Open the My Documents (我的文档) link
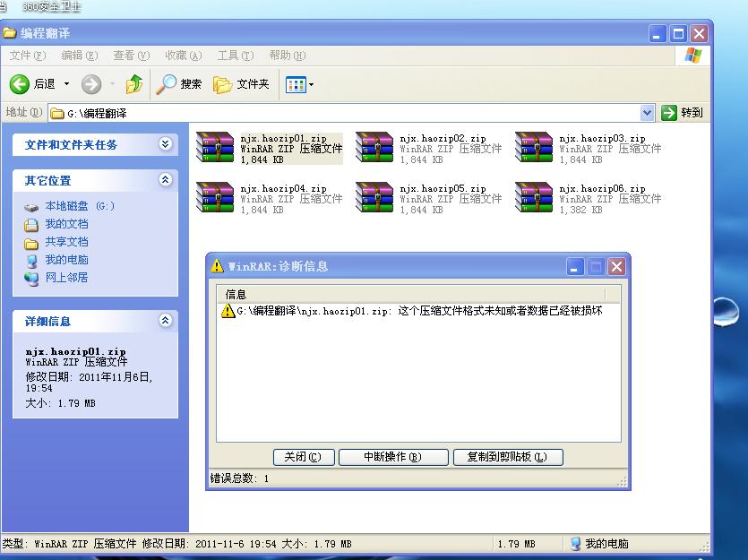Viewport: 748px width, 560px height. coord(66,224)
